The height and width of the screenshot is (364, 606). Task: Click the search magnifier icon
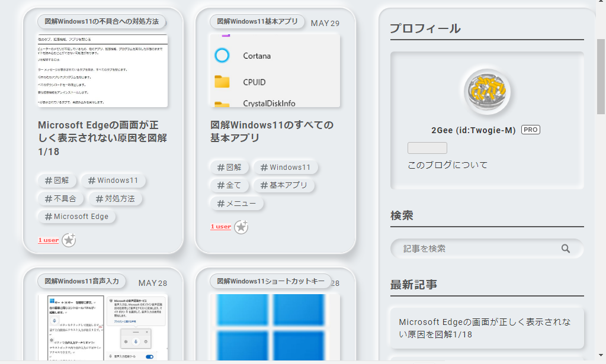coord(565,249)
